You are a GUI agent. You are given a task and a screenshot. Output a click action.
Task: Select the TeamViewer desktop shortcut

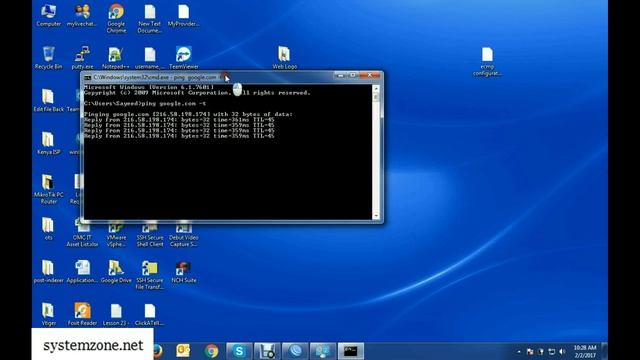(184, 58)
